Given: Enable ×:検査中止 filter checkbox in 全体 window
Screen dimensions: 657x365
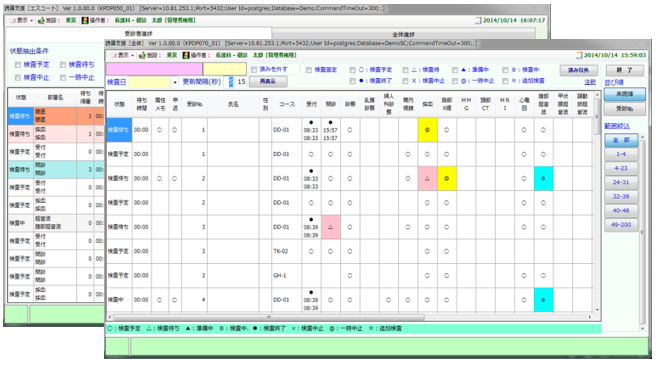Looking at the screenshot, I should (x=406, y=81).
